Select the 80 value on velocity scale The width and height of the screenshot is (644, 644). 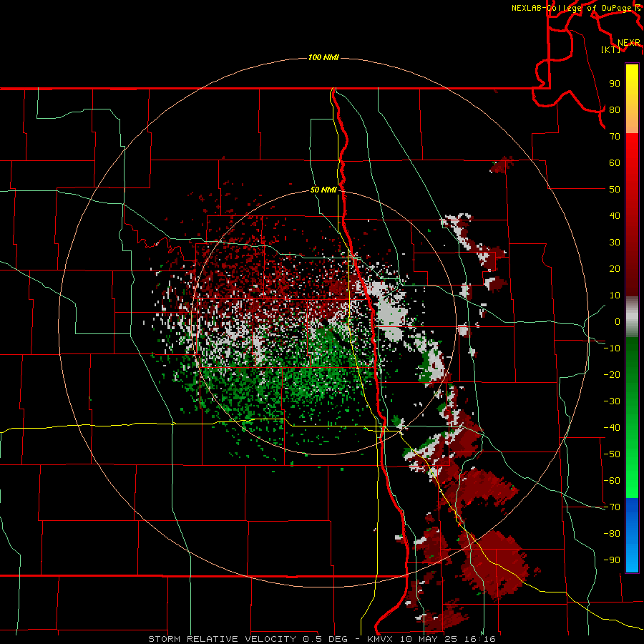click(615, 110)
